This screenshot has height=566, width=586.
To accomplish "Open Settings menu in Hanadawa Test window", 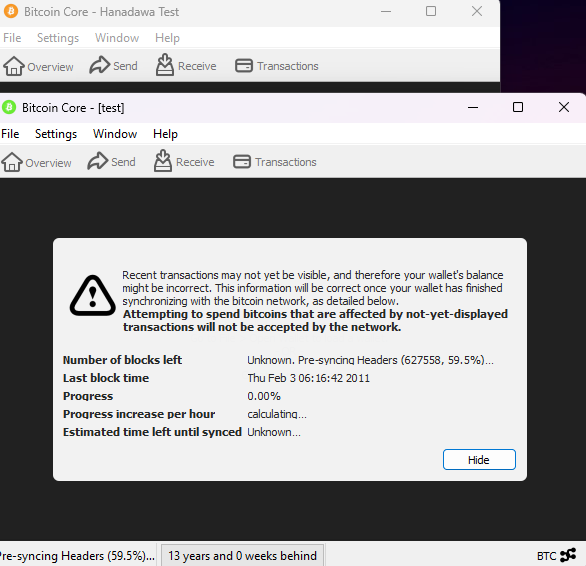I will 58,38.
